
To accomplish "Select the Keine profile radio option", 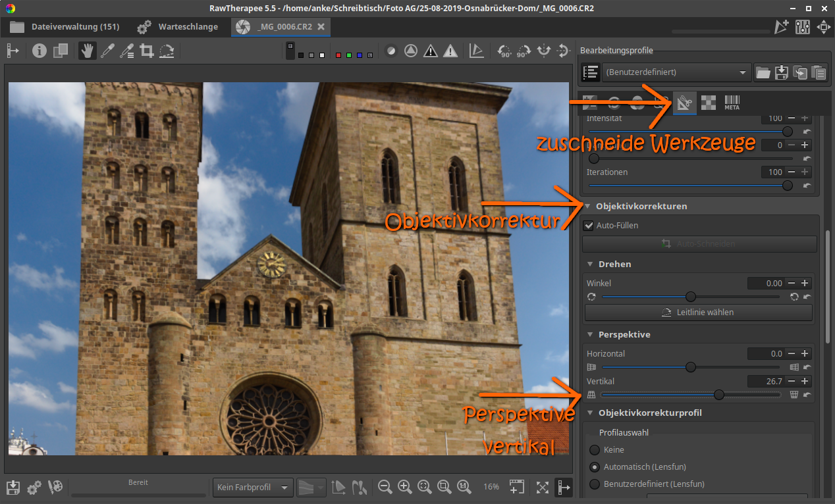I will pos(595,450).
